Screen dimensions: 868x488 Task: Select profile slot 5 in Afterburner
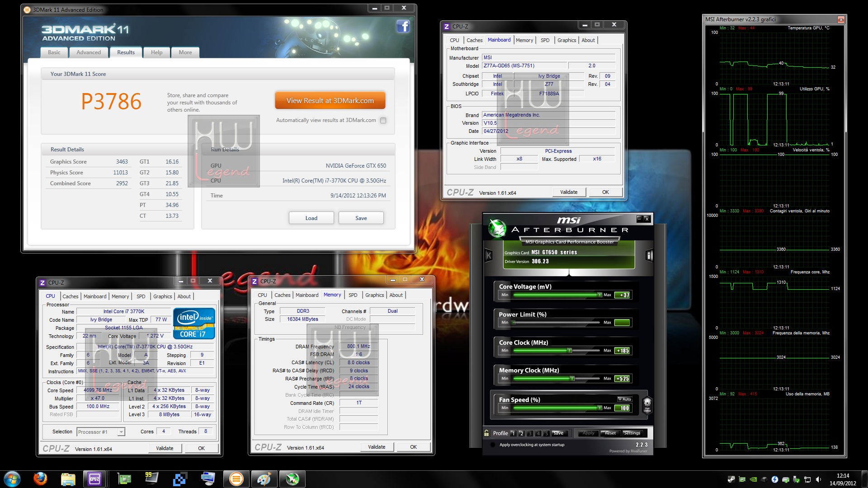pos(546,433)
